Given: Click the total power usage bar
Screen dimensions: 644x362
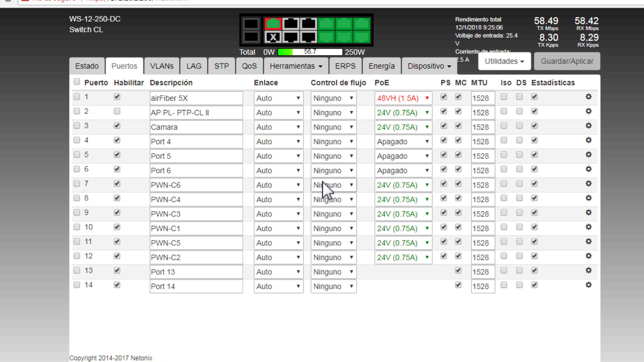Looking at the screenshot, I should pos(310,52).
